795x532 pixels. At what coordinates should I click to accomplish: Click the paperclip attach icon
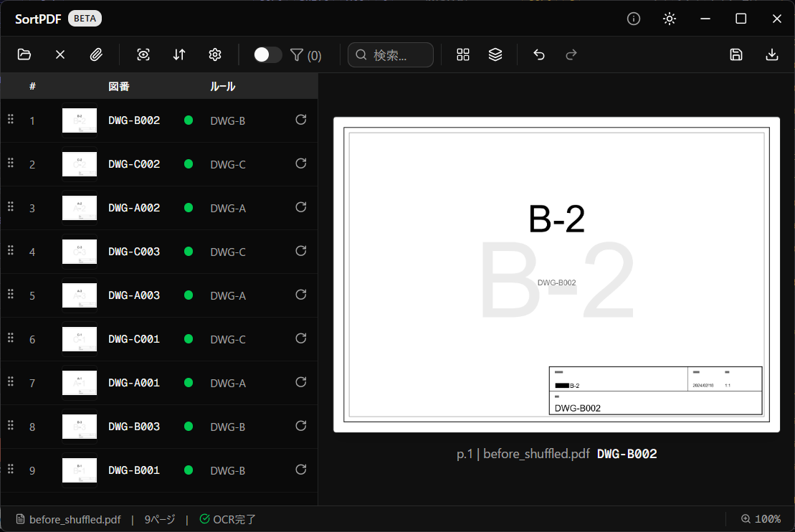pos(96,54)
